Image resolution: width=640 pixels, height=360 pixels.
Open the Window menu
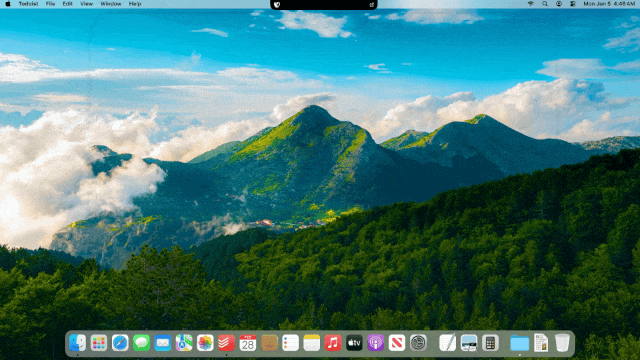[x=111, y=4]
